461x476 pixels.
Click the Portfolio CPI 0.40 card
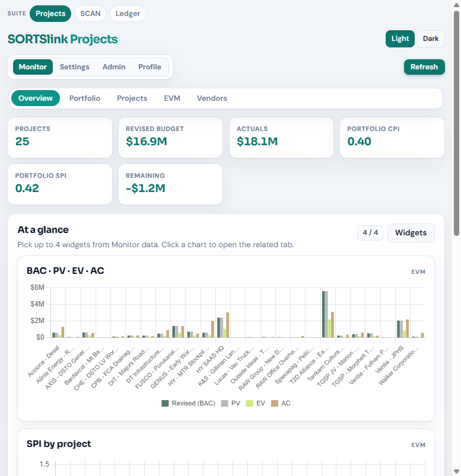click(x=392, y=138)
